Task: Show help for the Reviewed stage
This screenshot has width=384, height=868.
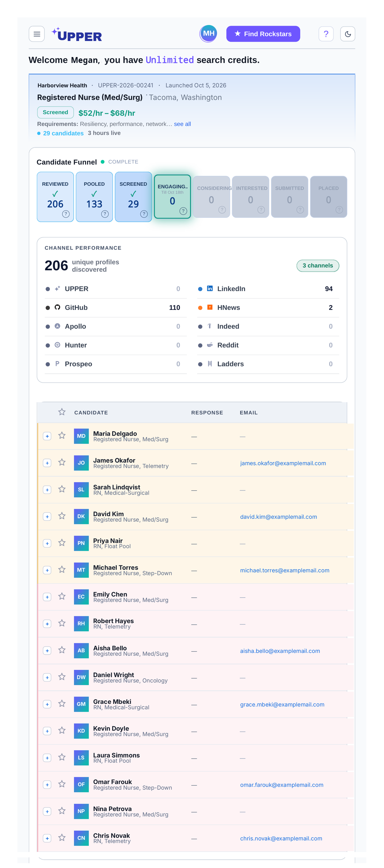Action: pos(66,214)
